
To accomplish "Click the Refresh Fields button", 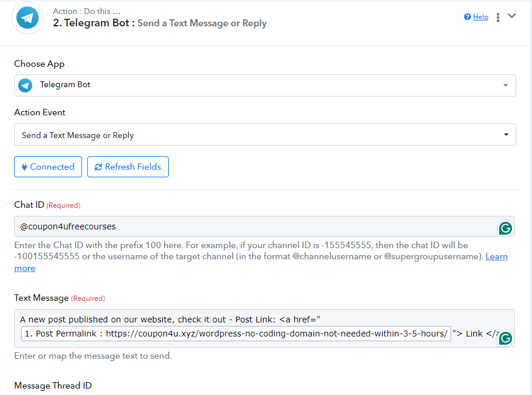I will (128, 167).
